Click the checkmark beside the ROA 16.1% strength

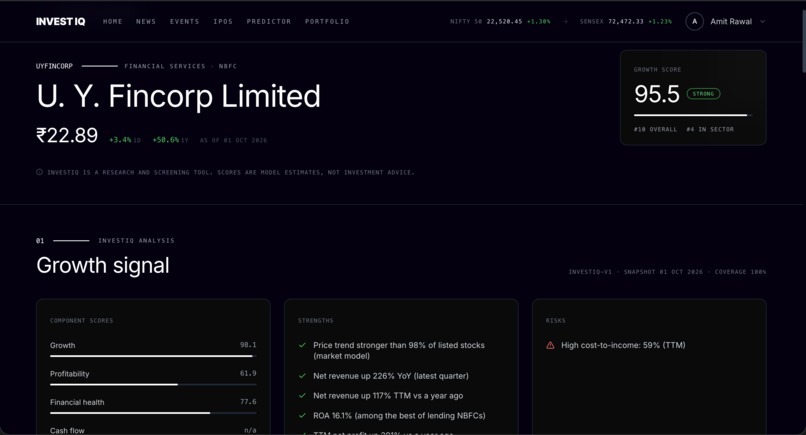(x=302, y=415)
